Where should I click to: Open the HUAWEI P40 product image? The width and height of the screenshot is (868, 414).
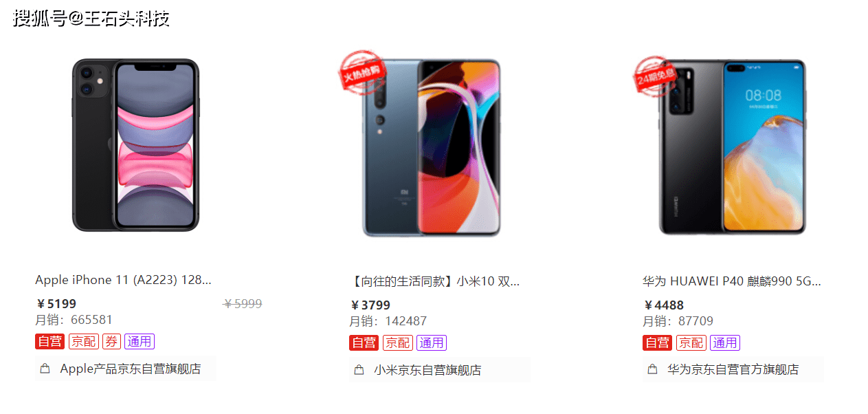731,147
